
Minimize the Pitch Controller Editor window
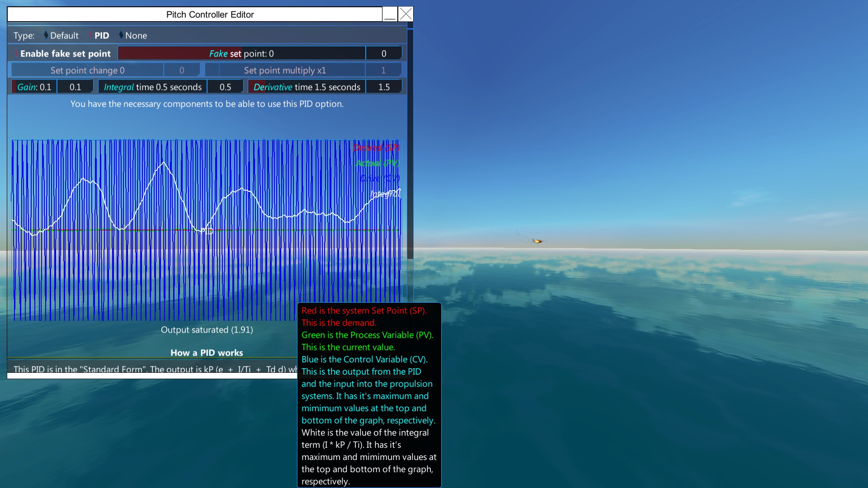click(x=390, y=14)
